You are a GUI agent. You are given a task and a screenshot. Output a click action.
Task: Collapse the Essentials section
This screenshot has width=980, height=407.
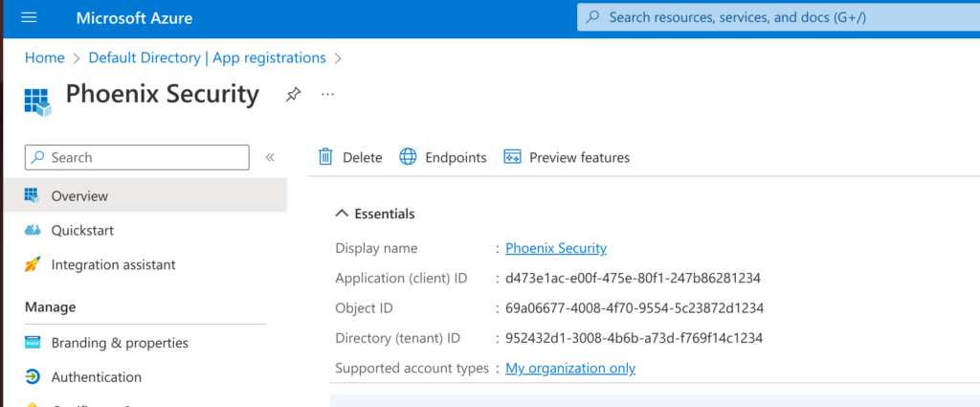pos(375,214)
